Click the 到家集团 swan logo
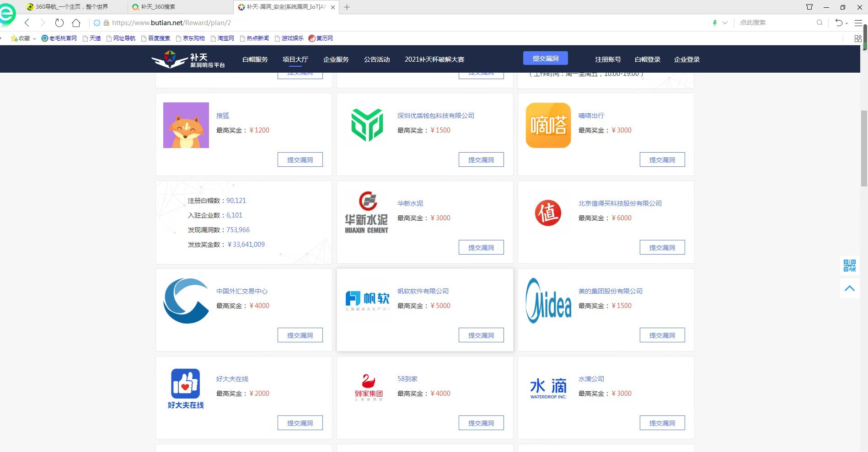The height and width of the screenshot is (452, 868). point(369,388)
